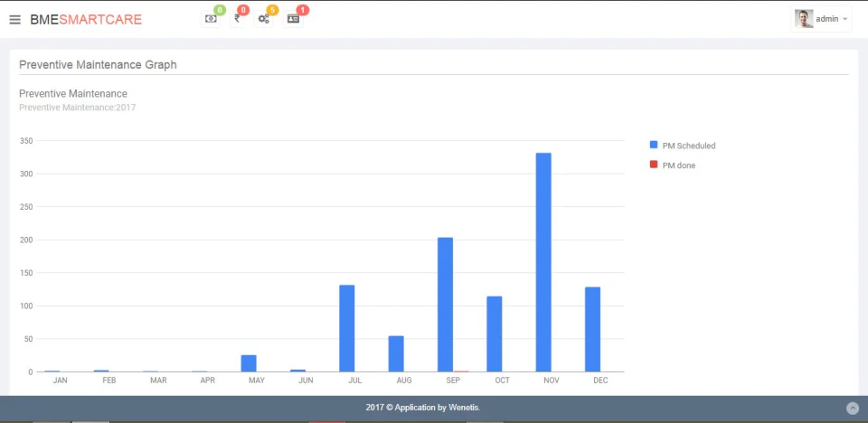Open the hamburger sidebar menu
This screenshot has width=868, height=423.
click(15, 19)
